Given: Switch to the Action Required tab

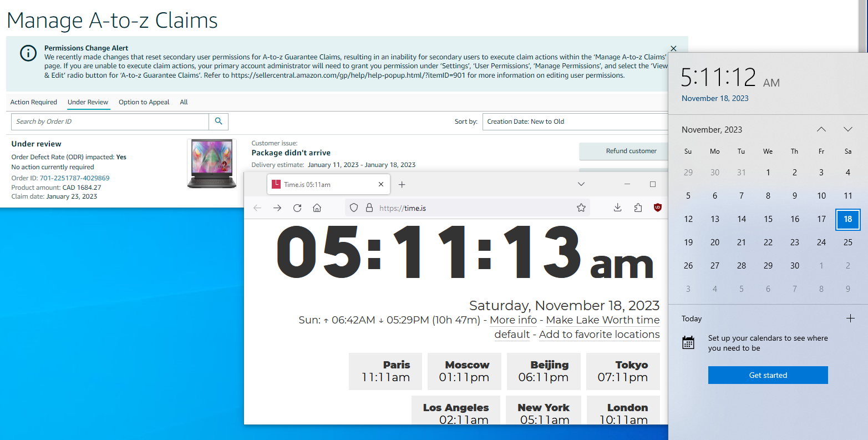Looking at the screenshot, I should pyautogui.click(x=34, y=102).
